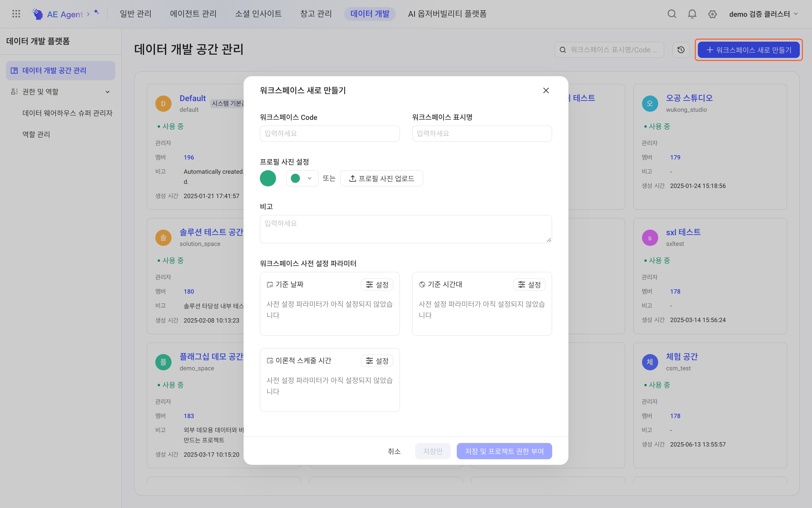The height and width of the screenshot is (508, 812).
Task: Click 설정 for 이론적 스케줄 시간
Action: [x=377, y=361]
